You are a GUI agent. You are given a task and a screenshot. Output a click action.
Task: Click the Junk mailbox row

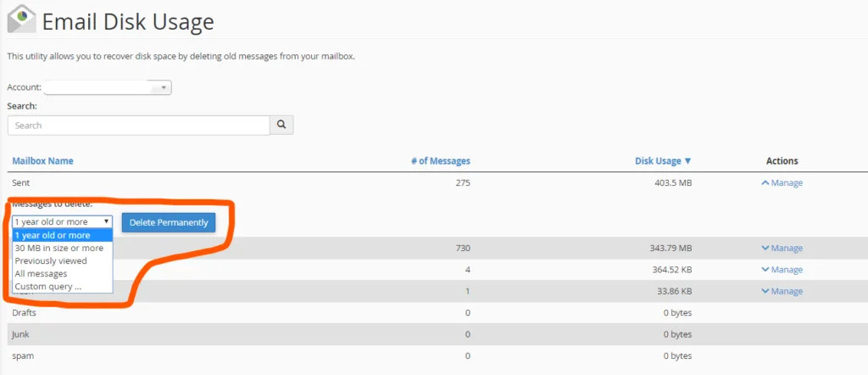pos(20,334)
